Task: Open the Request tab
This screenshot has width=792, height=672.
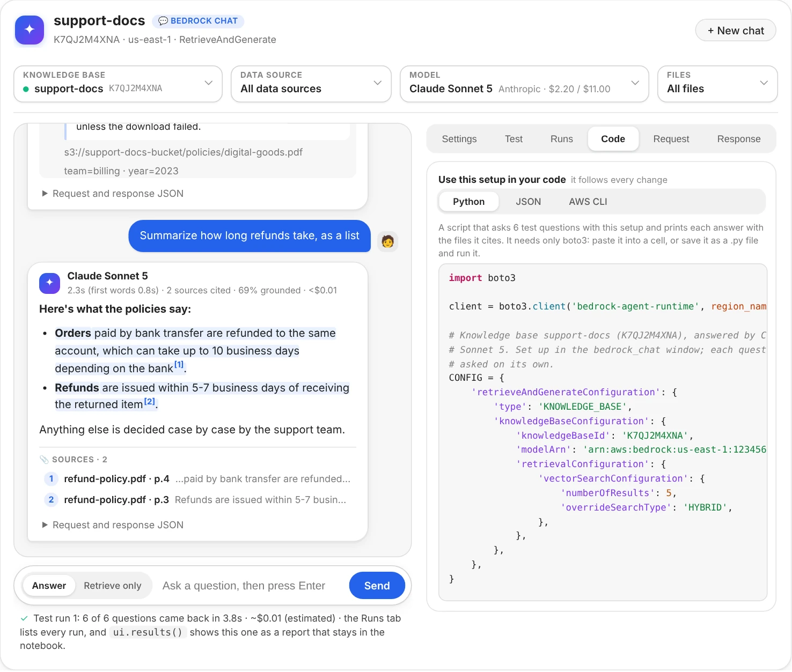Action: tap(671, 139)
